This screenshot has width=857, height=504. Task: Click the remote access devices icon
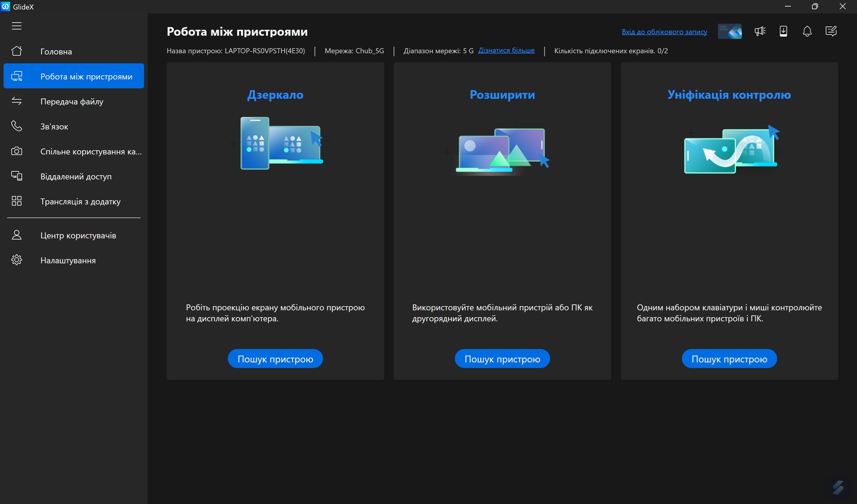coord(16,176)
